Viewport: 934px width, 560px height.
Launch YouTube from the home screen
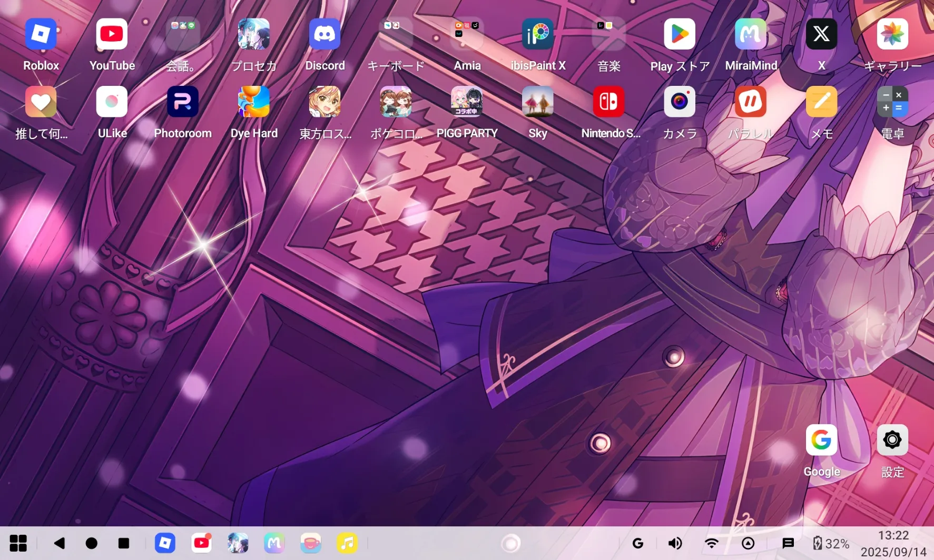(112, 34)
